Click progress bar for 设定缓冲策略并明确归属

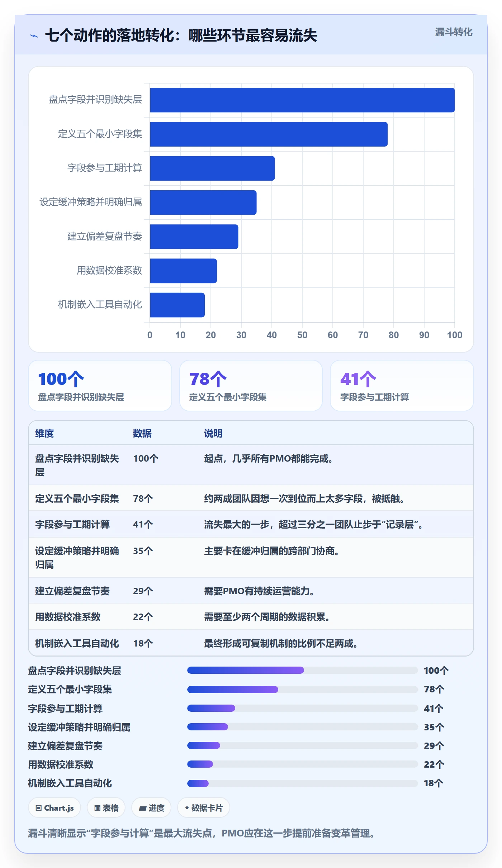303,727
